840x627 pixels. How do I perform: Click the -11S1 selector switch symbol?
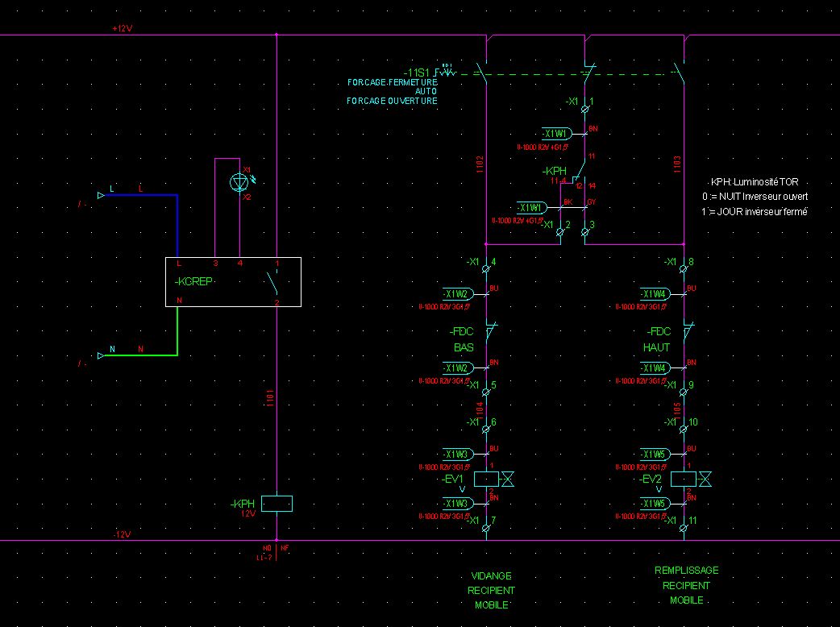[446, 72]
